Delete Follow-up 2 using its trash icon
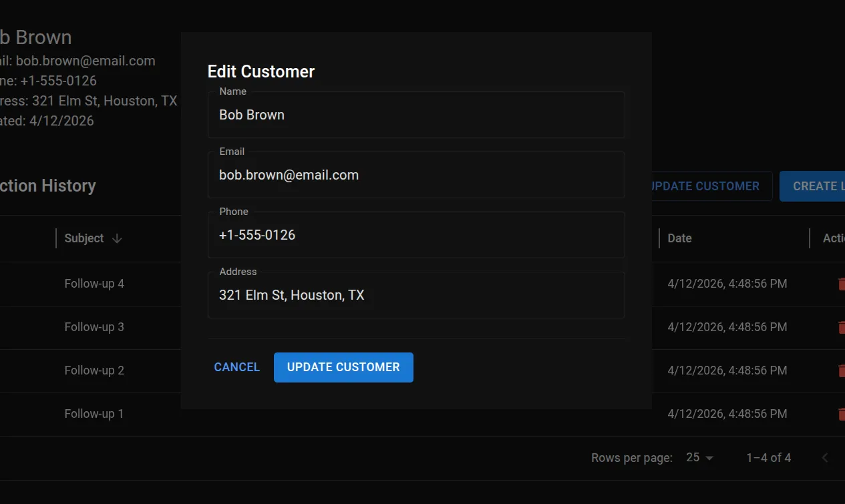This screenshot has height=504, width=845. (x=842, y=370)
